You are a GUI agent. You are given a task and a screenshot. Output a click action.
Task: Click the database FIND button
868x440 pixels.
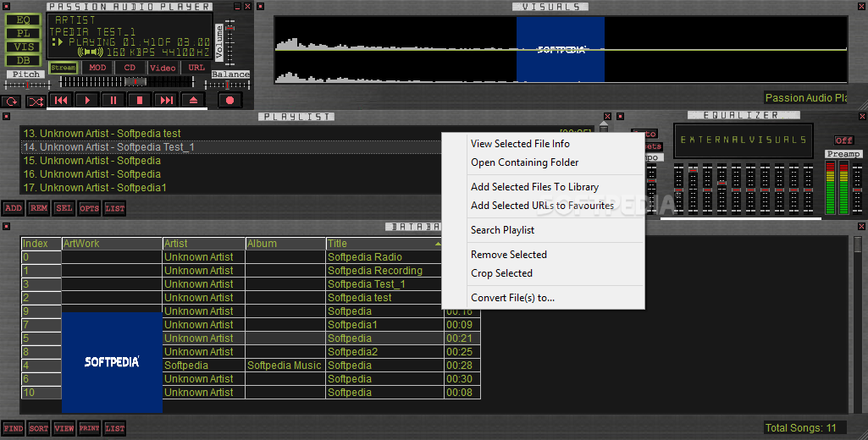(13, 428)
